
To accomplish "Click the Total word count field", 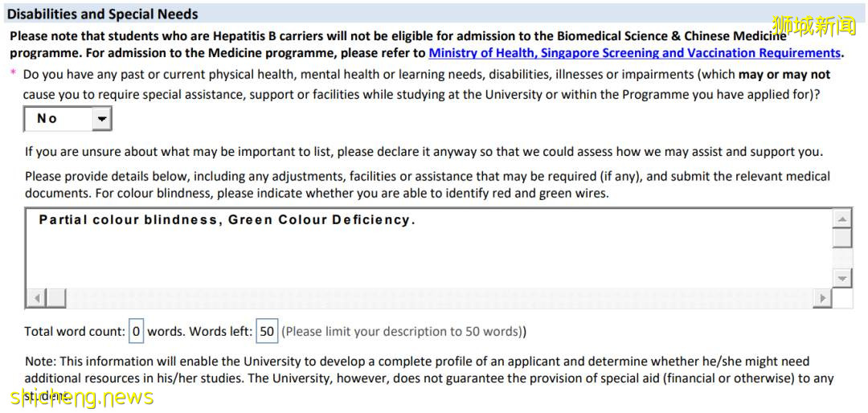I will click(136, 331).
